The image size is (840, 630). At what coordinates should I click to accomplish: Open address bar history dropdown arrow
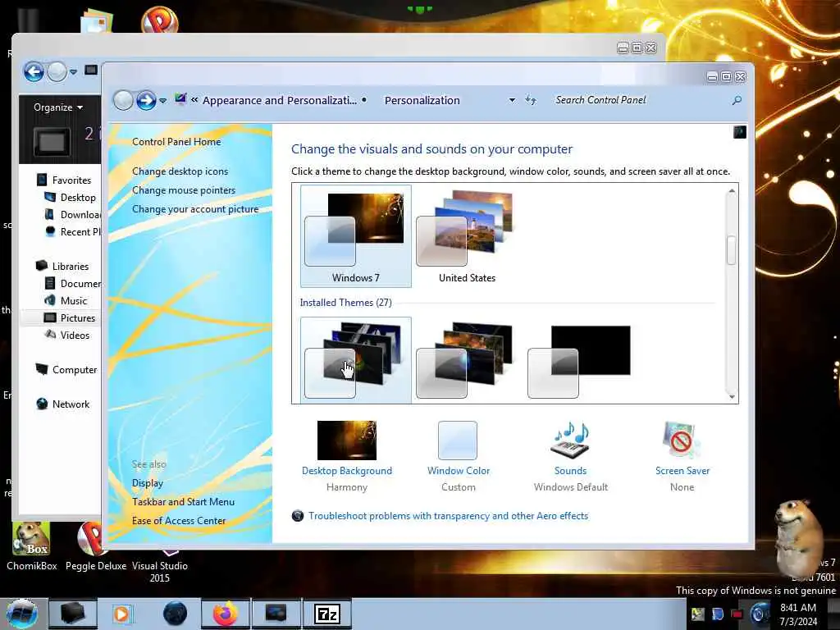pos(512,100)
